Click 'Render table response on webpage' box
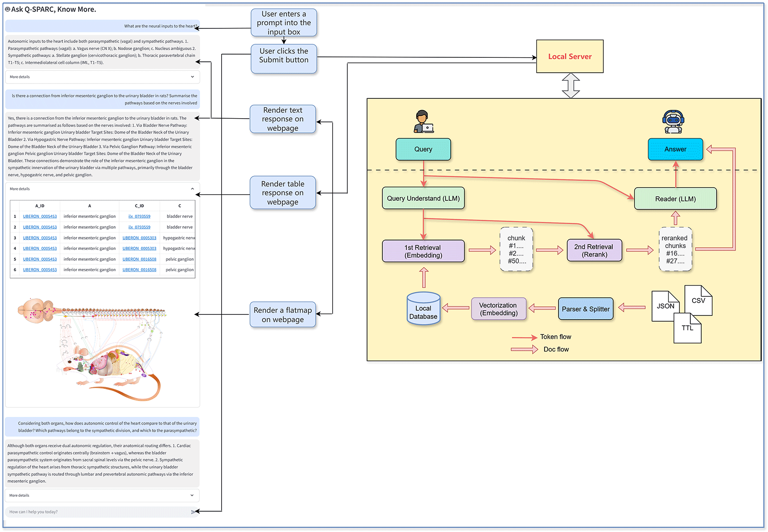 click(x=283, y=193)
